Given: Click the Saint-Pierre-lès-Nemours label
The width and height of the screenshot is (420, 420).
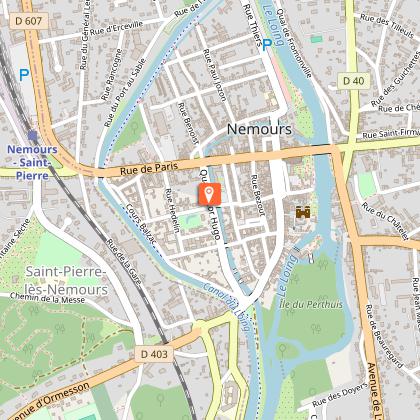Looking at the screenshot, I should click(x=67, y=281).
